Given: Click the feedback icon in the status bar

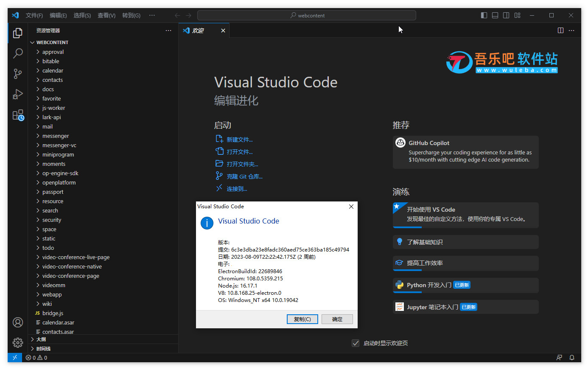Looking at the screenshot, I should (559, 358).
